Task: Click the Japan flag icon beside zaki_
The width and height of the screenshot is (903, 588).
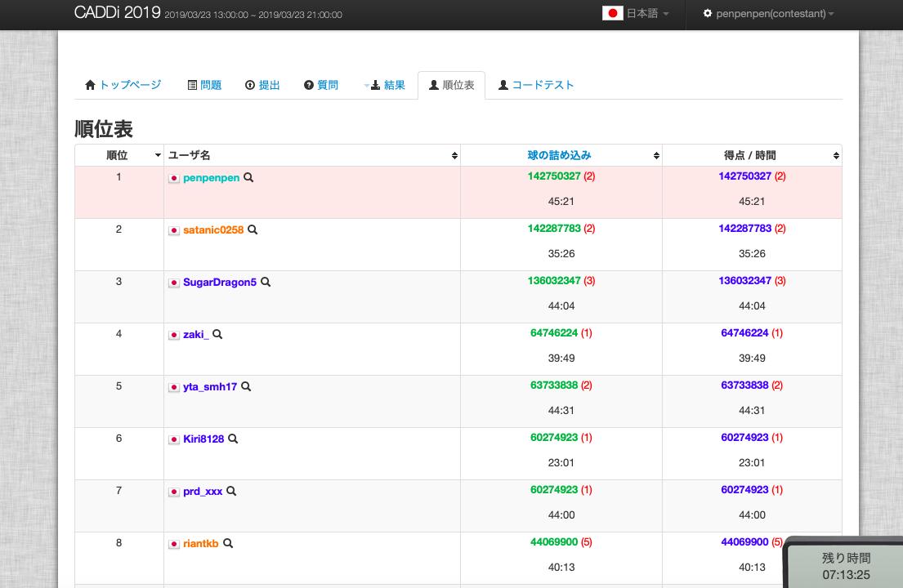Action: [174, 335]
